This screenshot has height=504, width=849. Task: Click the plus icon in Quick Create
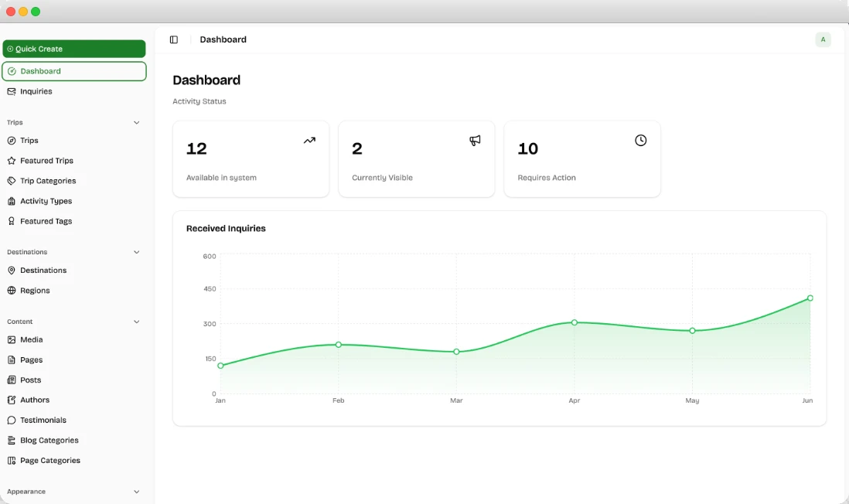point(10,49)
